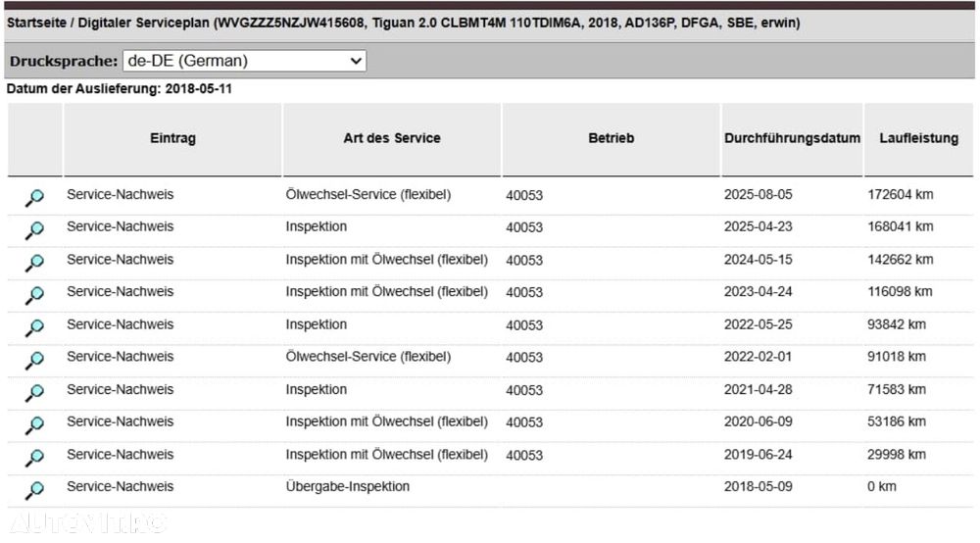
Task: View details of the 142662 km service
Action: click(x=34, y=263)
